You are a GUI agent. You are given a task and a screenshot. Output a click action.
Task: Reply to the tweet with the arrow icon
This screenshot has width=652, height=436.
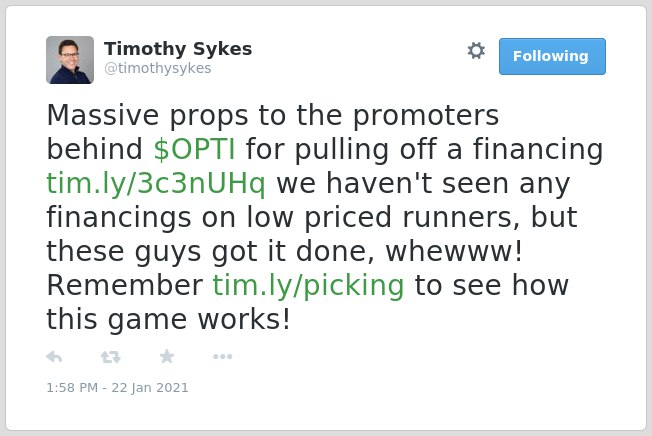tap(54, 357)
